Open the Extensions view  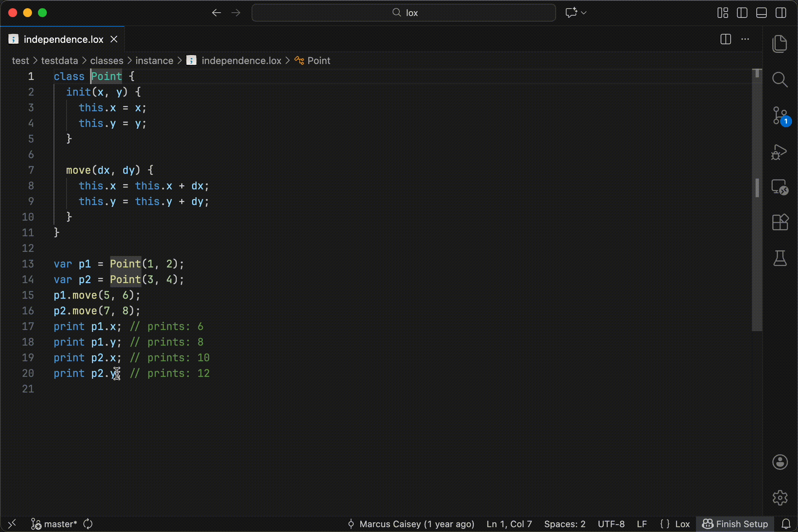coord(780,222)
